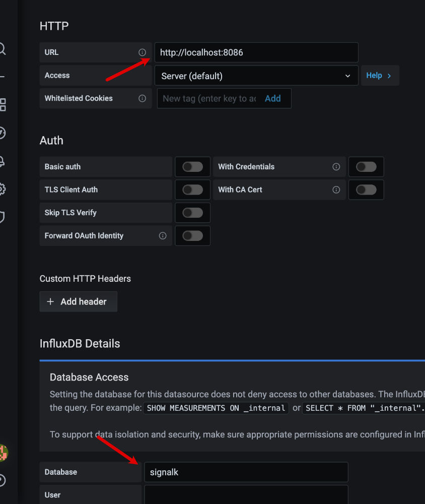Click the Add header button
This screenshot has width=425, height=504.
click(78, 301)
